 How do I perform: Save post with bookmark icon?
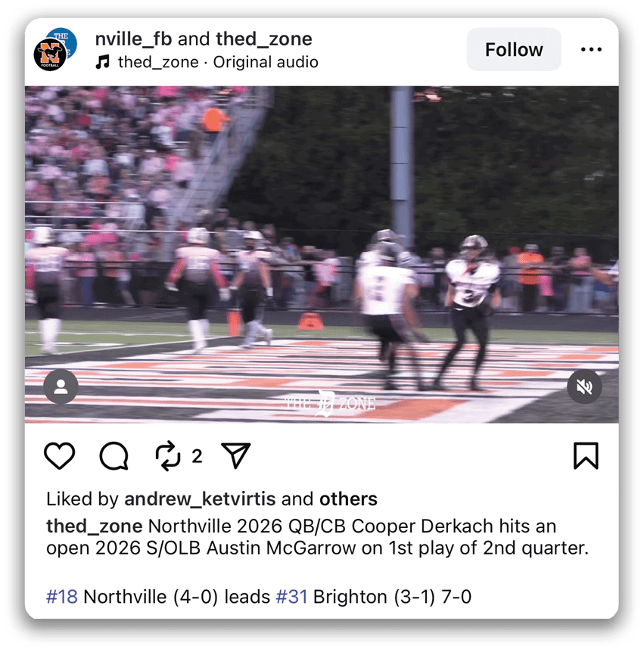586,456
